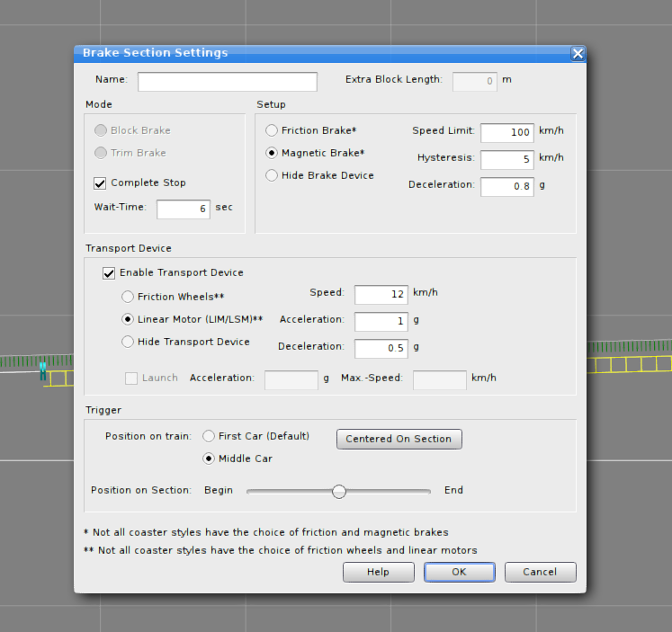The height and width of the screenshot is (632, 672).
Task: Edit the Speed Limit value field
Action: 506,133
